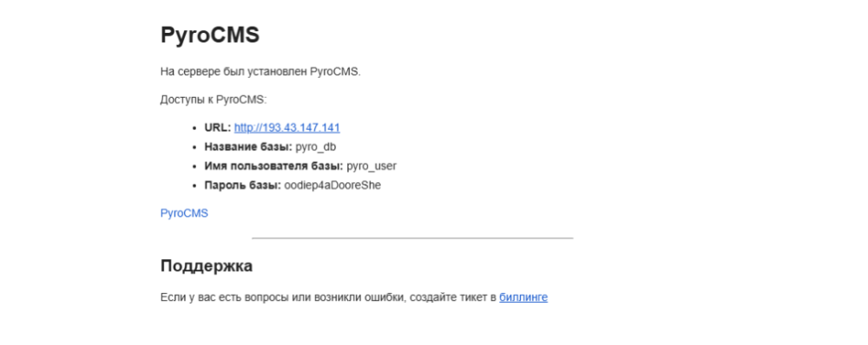The image size is (868, 345).
Task: Click the Поддержка section heading
Action: pos(207,266)
